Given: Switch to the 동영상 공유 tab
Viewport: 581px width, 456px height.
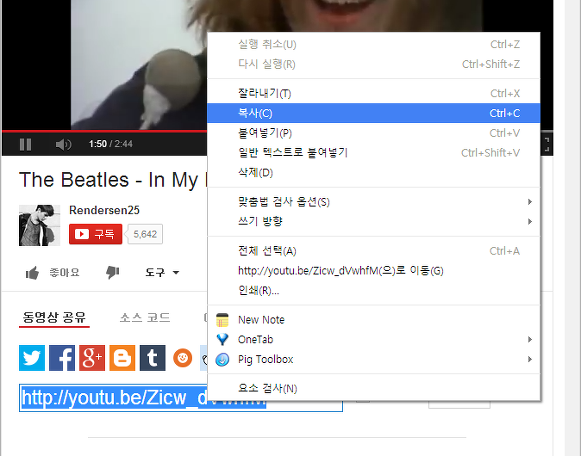Looking at the screenshot, I should [54, 317].
